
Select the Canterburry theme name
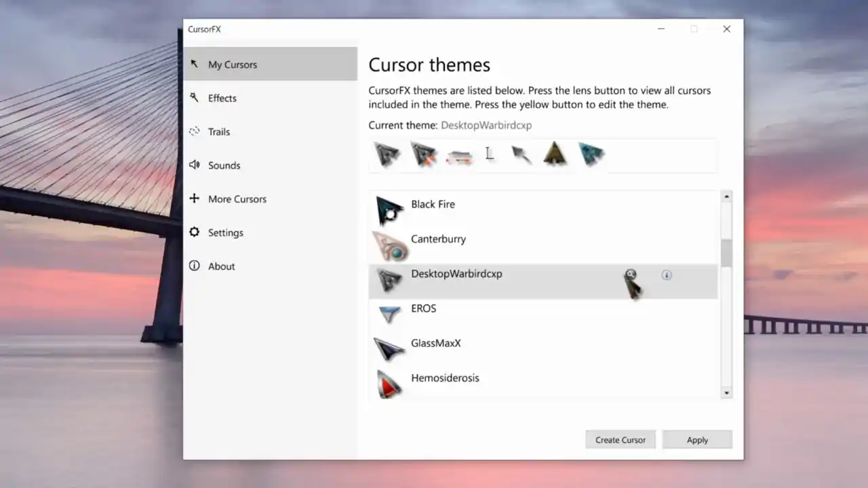438,239
